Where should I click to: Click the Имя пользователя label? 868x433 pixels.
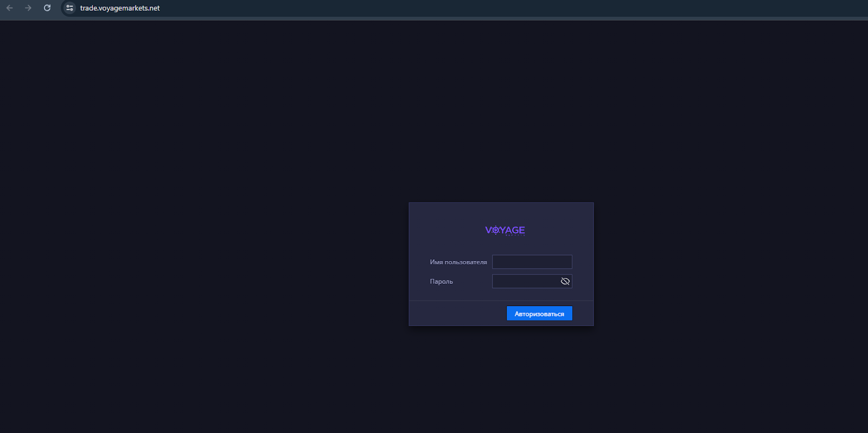458,262
